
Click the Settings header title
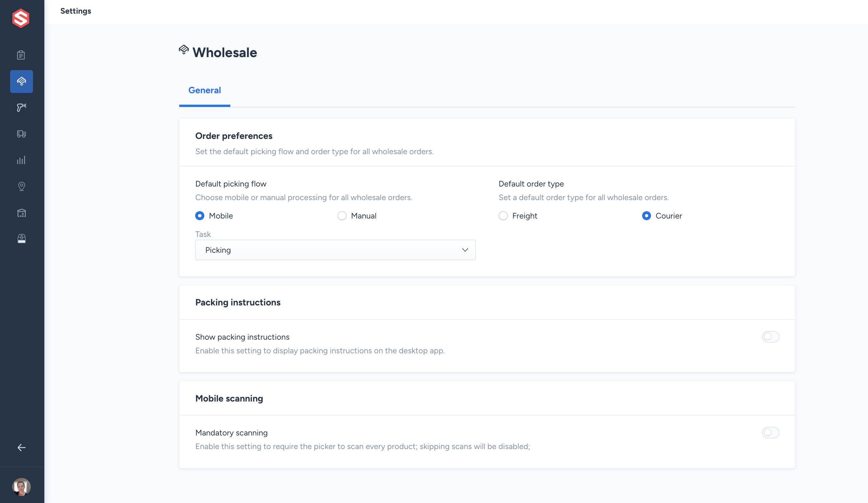pos(76,11)
